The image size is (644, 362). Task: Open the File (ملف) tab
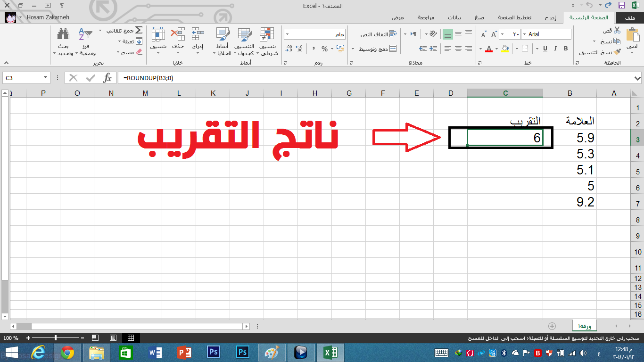tap(629, 18)
